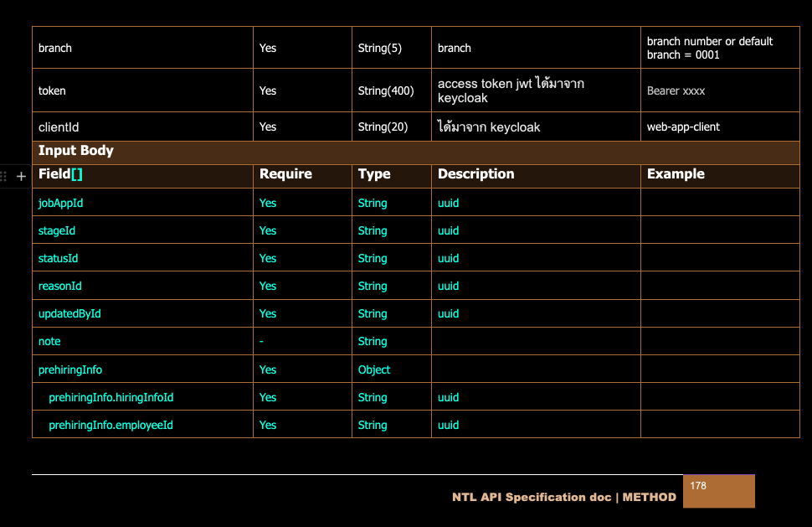
Task: Select the reasonId field name
Action: click(x=59, y=286)
